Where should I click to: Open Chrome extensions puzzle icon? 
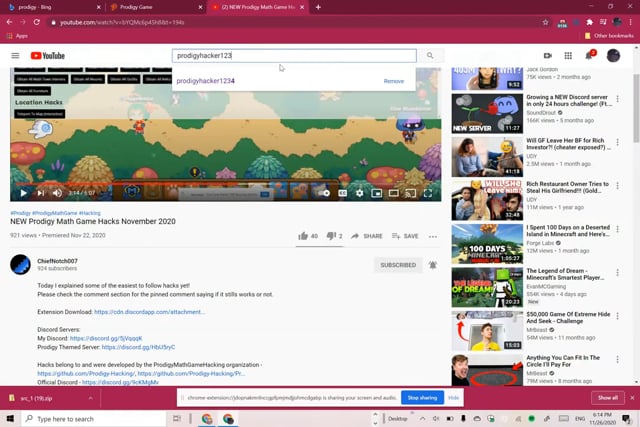(589, 22)
